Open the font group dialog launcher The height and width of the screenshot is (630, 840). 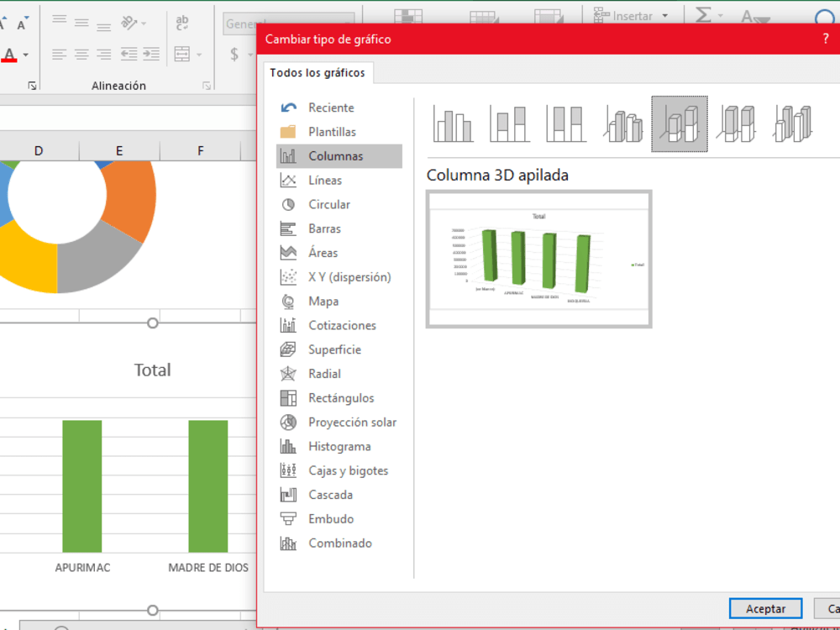click(x=32, y=86)
